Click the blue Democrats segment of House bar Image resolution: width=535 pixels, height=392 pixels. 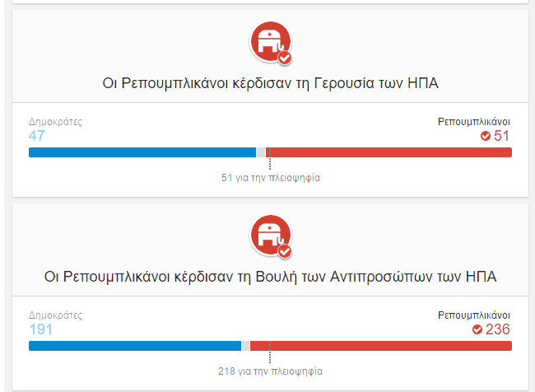point(135,346)
